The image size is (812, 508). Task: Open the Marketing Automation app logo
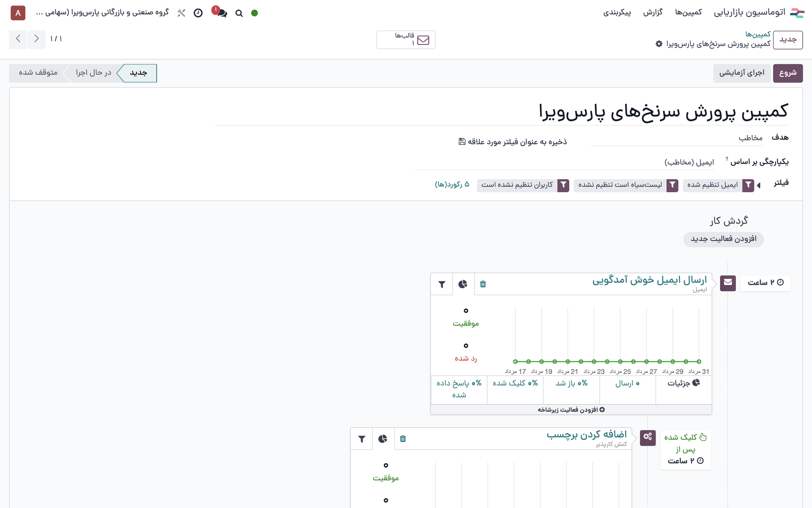point(797,13)
